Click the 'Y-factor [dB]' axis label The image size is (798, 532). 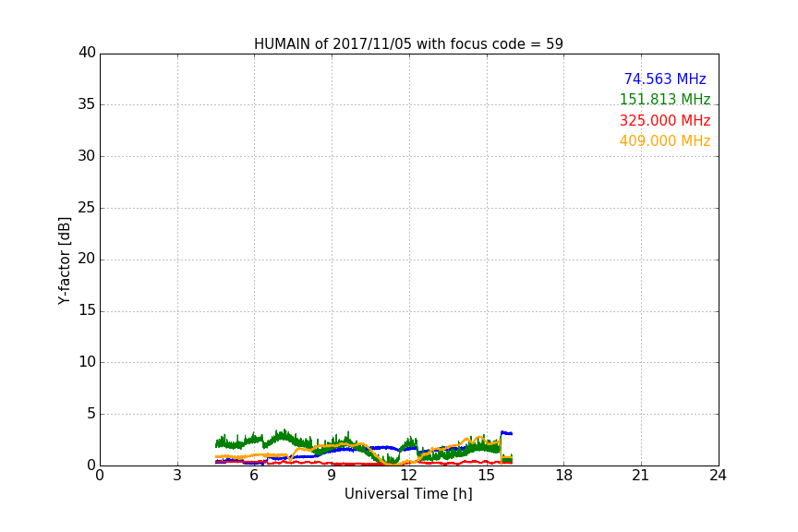click(x=65, y=260)
